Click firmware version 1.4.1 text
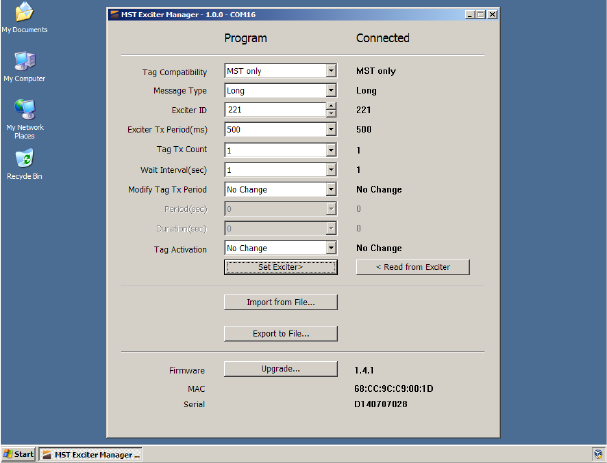Image resolution: width=607 pixels, height=463 pixels. [x=364, y=370]
